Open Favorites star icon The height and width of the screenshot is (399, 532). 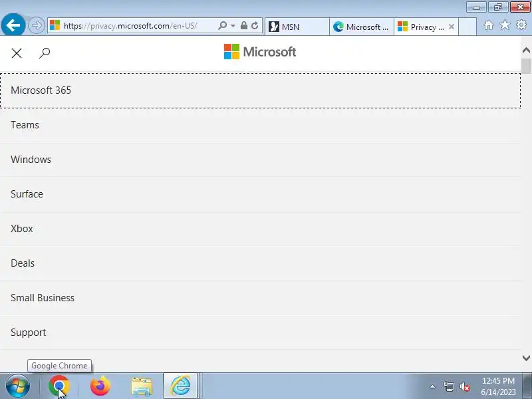click(505, 25)
